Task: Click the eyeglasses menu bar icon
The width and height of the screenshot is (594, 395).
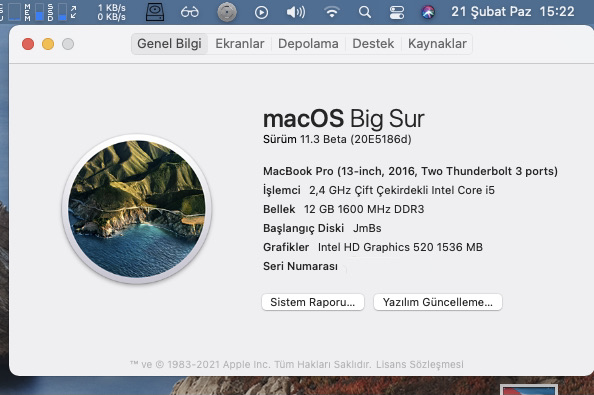Action: pos(189,12)
